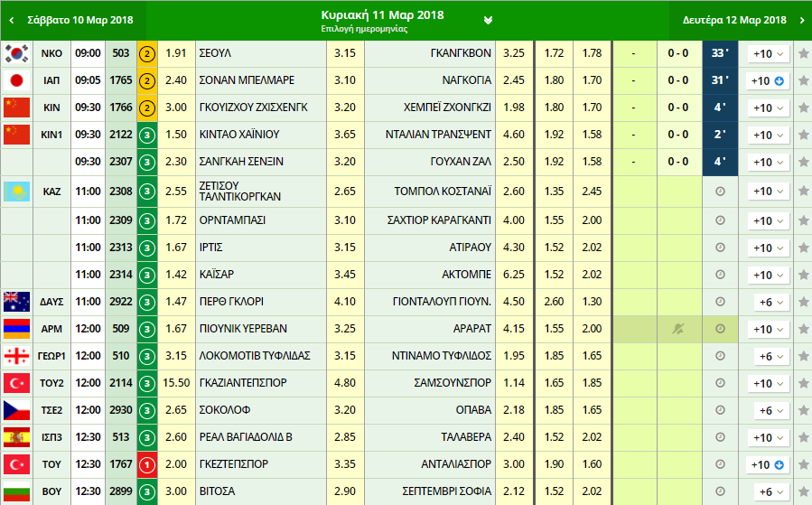This screenshot has width=812, height=505.
Task: Star the Seoul vs Gangwon match
Action: point(803,53)
